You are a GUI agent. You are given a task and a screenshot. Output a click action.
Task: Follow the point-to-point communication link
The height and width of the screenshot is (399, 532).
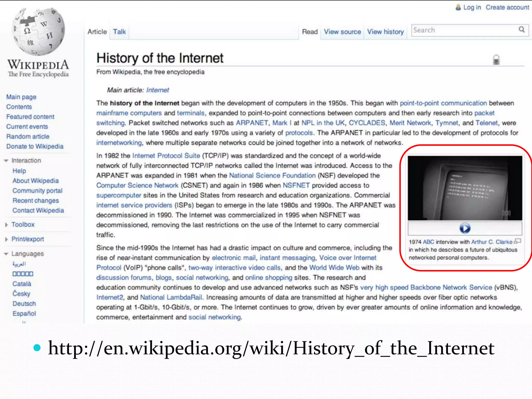[x=443, y=103]
